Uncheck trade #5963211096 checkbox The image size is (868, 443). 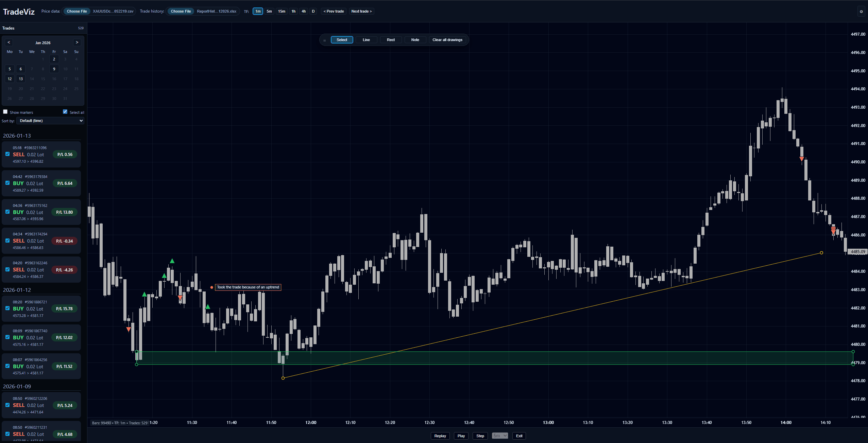pyautogui.click(x=7, y=154)
